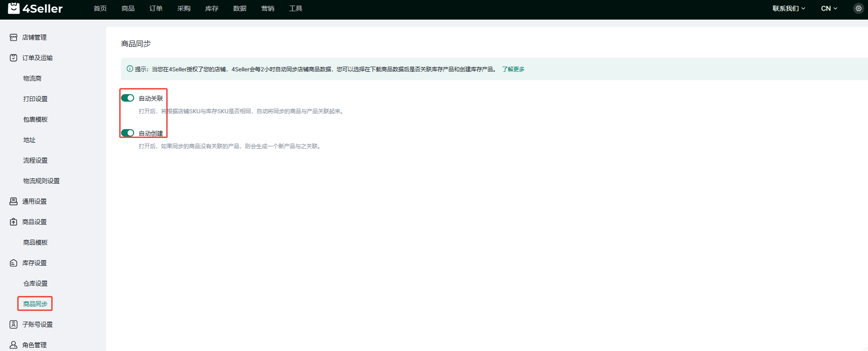Viewport: 868px width, 351px height.
Task: Open 物流商 settings page
Action: [32, 78]
